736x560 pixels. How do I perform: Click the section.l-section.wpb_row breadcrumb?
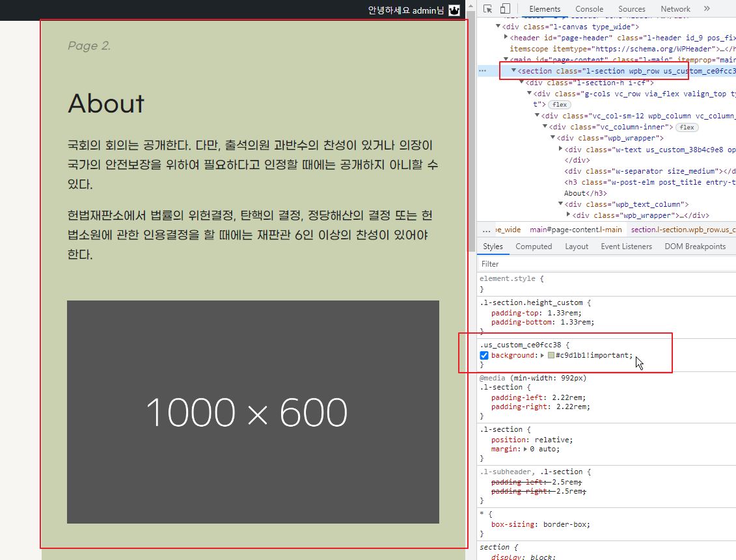click(683, 230)
